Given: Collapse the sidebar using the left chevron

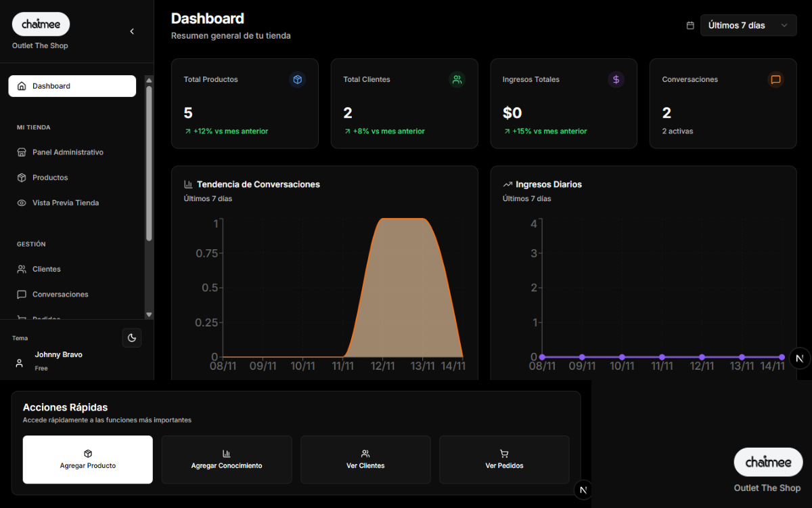Looking at the screenshot, I should [x=131, y=31].
